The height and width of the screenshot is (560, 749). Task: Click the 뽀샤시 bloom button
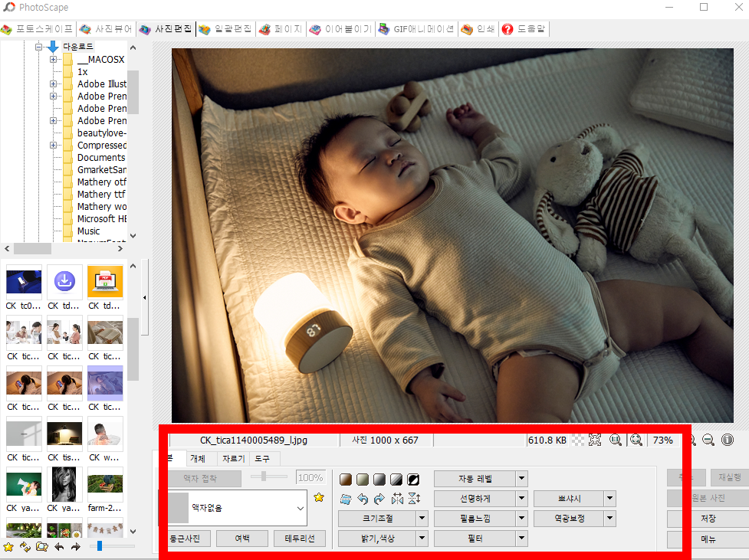569,499
